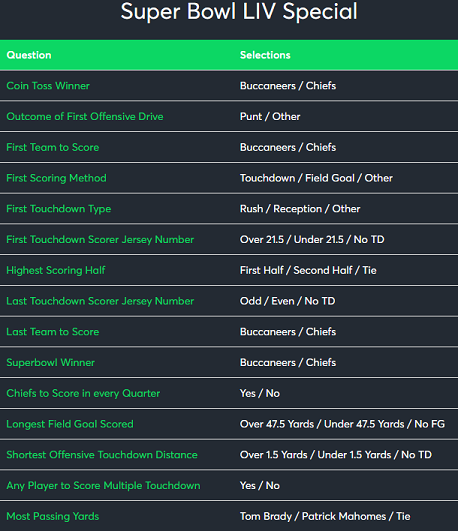Select the Highest Scoring Half question
Screen dimensions: 458x531
56,270
